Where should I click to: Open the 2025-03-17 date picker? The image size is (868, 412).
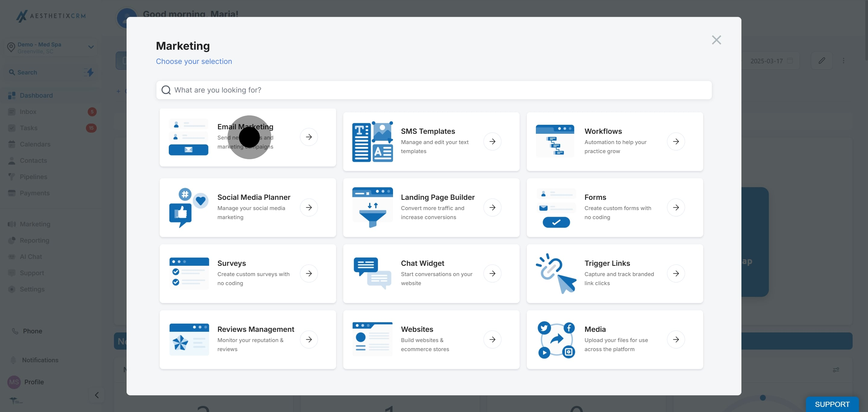(x=771, y=61)
